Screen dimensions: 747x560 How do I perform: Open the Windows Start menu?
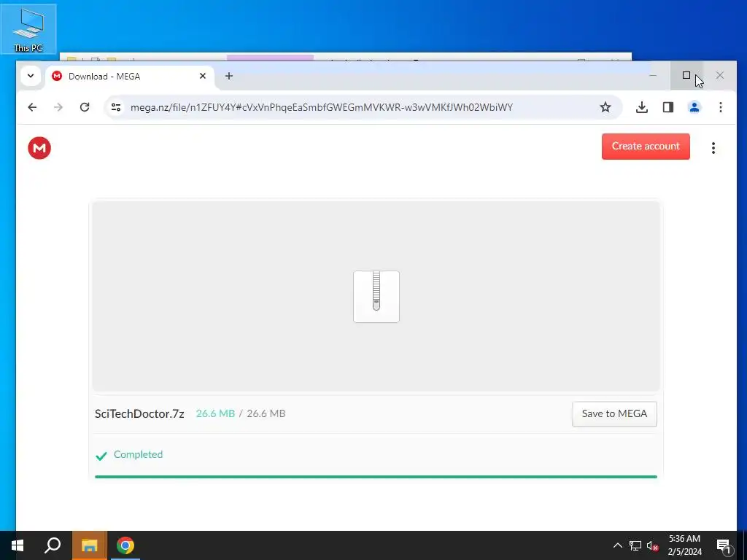pos(18,545)
